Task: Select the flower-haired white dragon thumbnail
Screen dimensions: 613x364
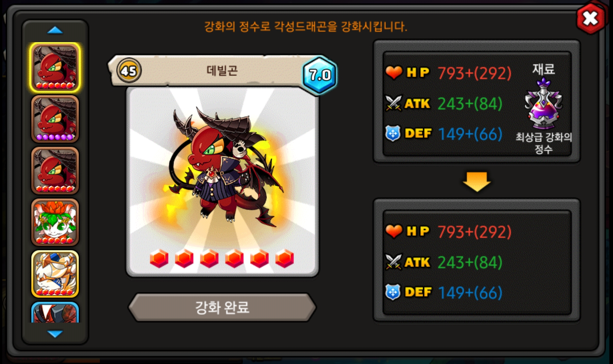Action: [55, 222]
